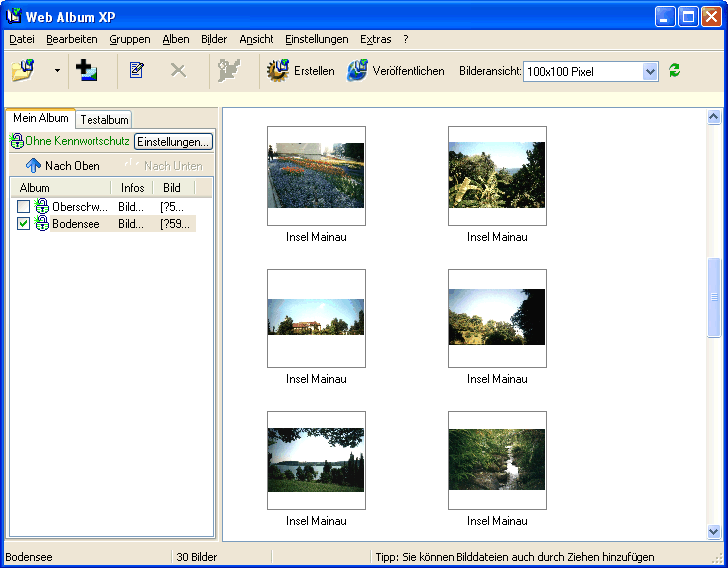
Task: Click the thumbnail pane scroll-down arrow
Action: pyautogui.click(x=714, y=531)
